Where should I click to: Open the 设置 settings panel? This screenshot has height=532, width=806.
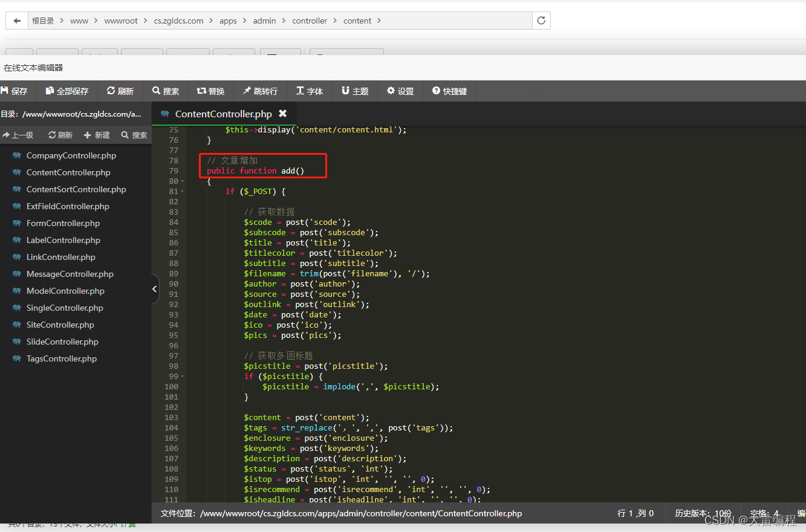tap(400, 91)
